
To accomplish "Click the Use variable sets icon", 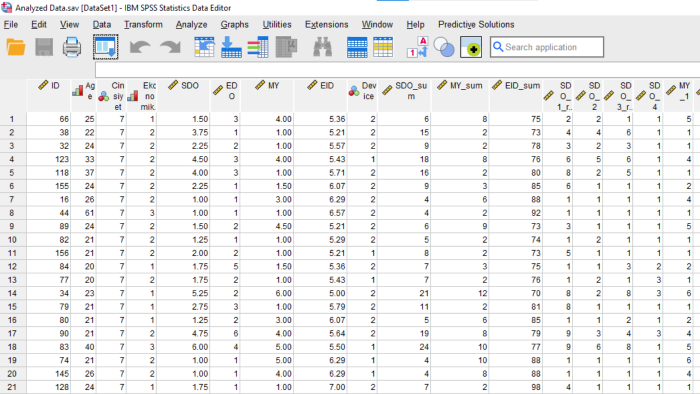I will pyautogui.click(x=444, y=47).
